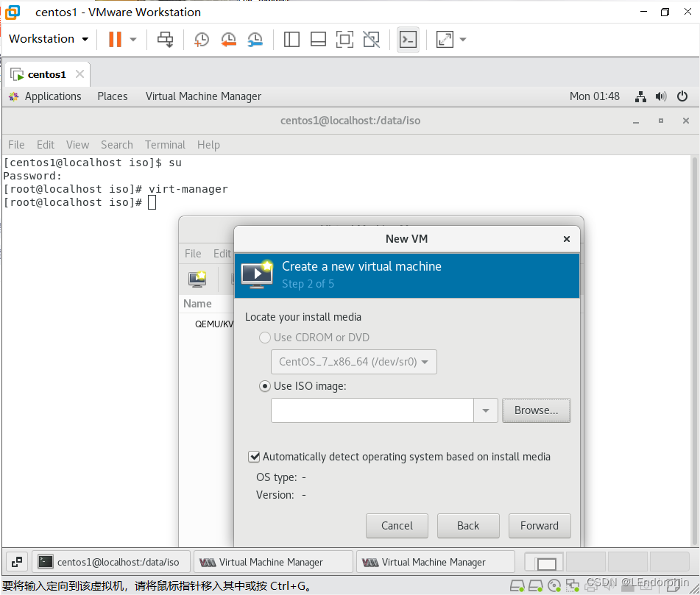The image size is (700, 595).
Task: Open Virtual Machine Manager app menu
Action: pyautogui.click(x=203, y=96)
